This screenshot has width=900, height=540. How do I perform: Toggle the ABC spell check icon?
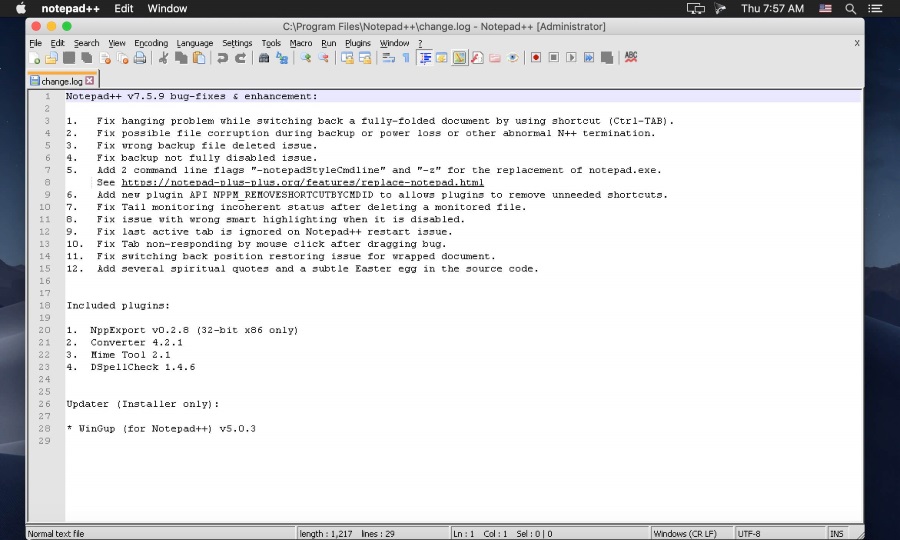[x=631, y=57]
